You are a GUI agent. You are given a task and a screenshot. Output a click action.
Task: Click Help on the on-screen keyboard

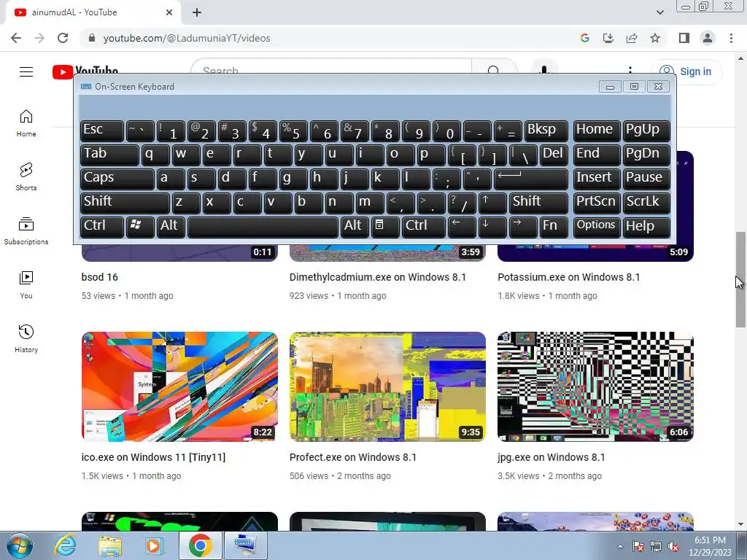(x=646, y=226)
